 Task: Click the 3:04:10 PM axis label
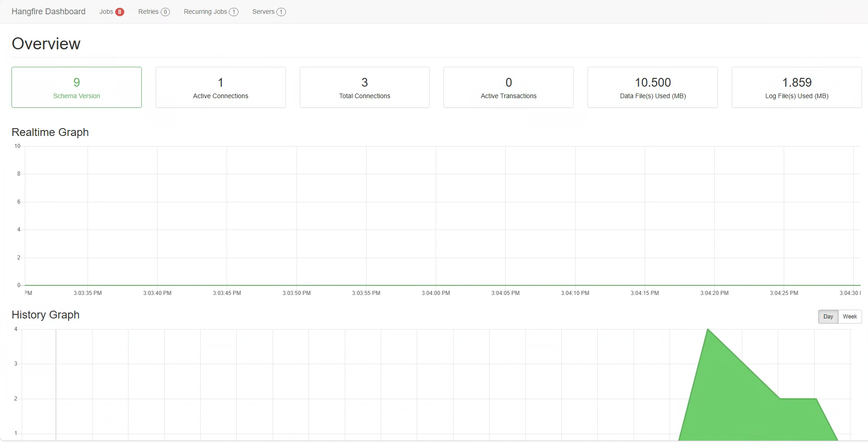coord(575,293)
